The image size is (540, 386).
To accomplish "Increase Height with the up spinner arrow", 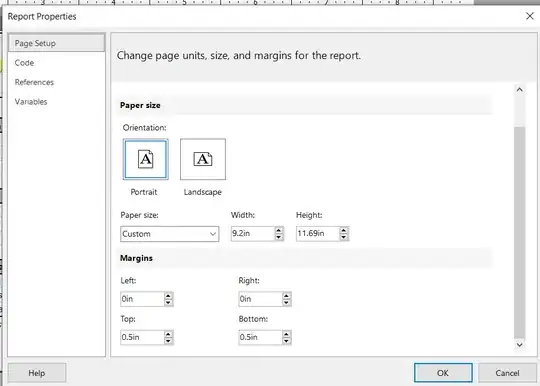I will pyautogui.click(x=344, y=230).
